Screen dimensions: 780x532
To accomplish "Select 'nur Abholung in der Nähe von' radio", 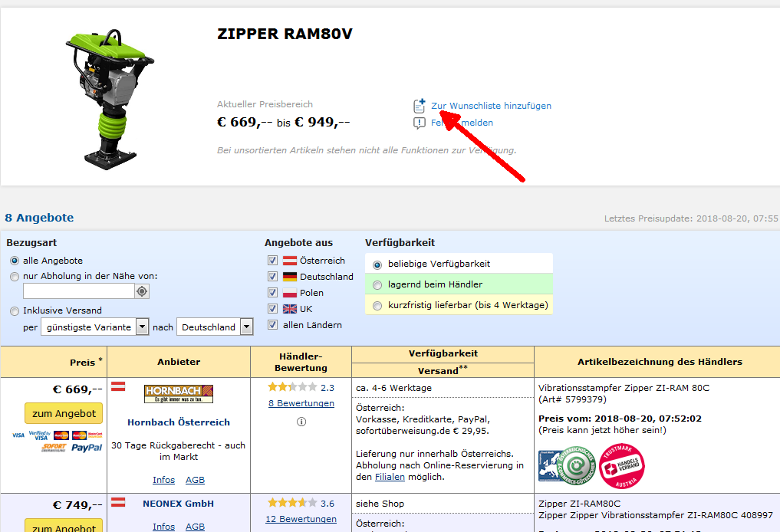I will (x=15, y=277).
